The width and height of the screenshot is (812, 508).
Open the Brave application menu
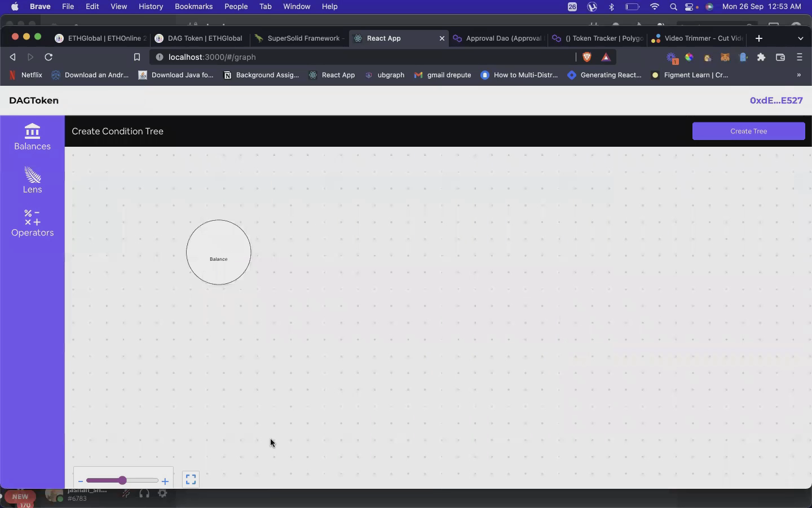(40, 7)
